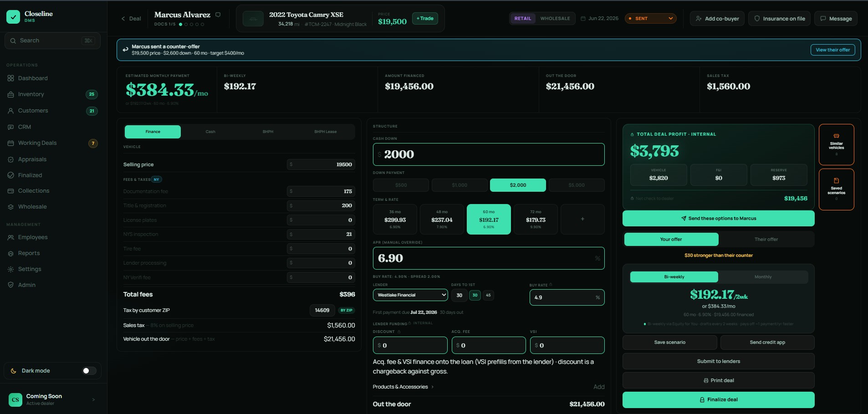Click View their offer button

[x=832, y=50]
